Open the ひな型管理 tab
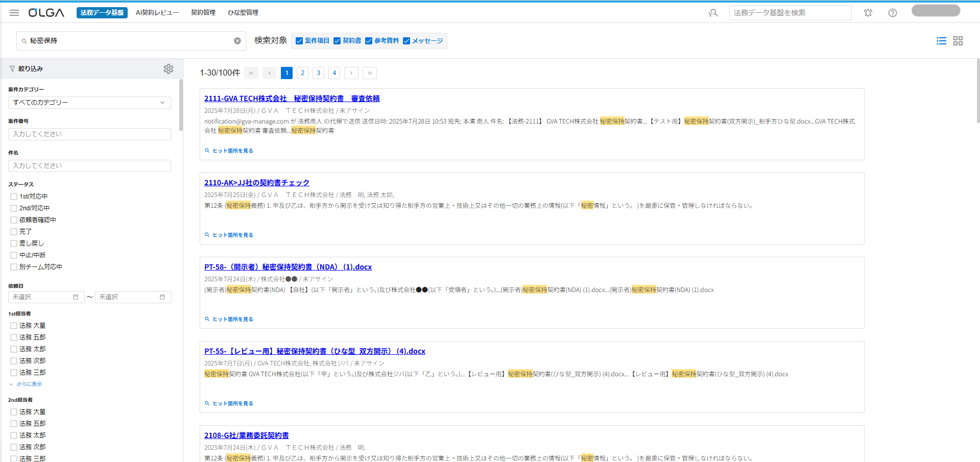 point(243,13)
